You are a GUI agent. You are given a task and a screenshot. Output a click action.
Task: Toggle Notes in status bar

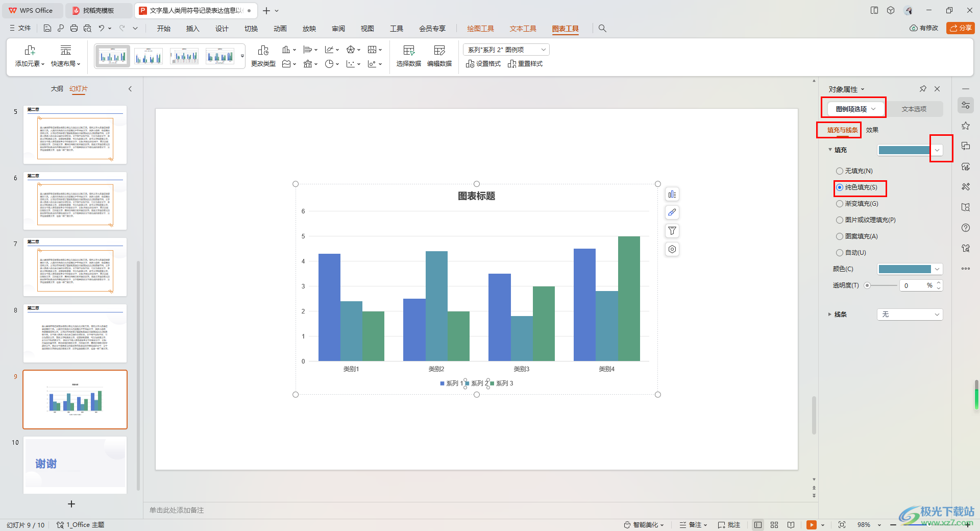(693, 525)
